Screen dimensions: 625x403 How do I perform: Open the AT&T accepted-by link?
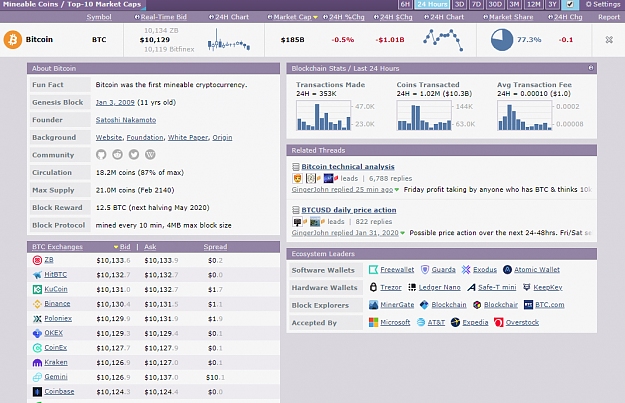click(x=436, y=322)
